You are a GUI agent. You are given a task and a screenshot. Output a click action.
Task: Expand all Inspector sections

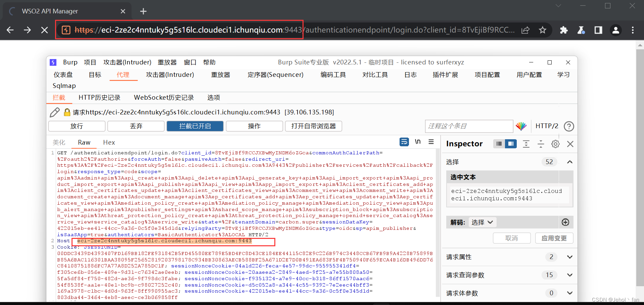[526, 144]
